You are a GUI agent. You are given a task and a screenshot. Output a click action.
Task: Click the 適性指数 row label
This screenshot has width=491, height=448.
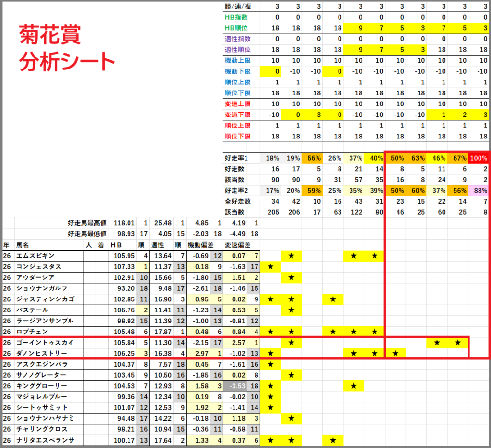237,39
